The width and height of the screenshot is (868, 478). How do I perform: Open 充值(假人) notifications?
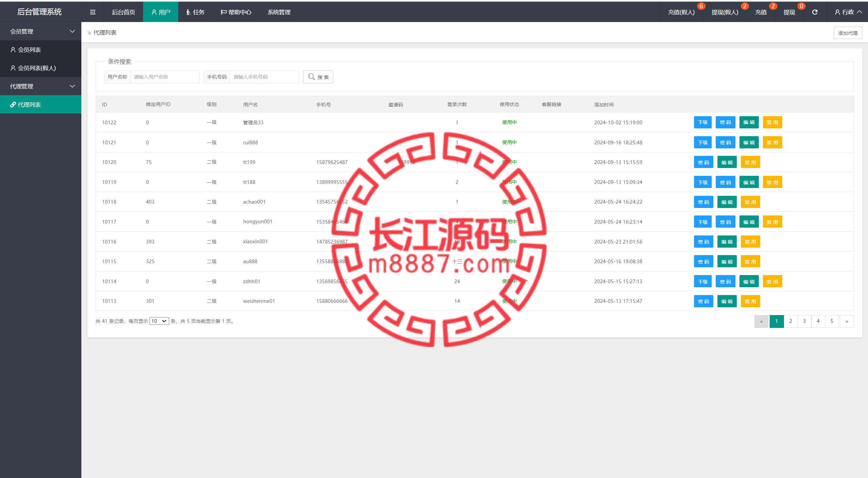[682, 12]
